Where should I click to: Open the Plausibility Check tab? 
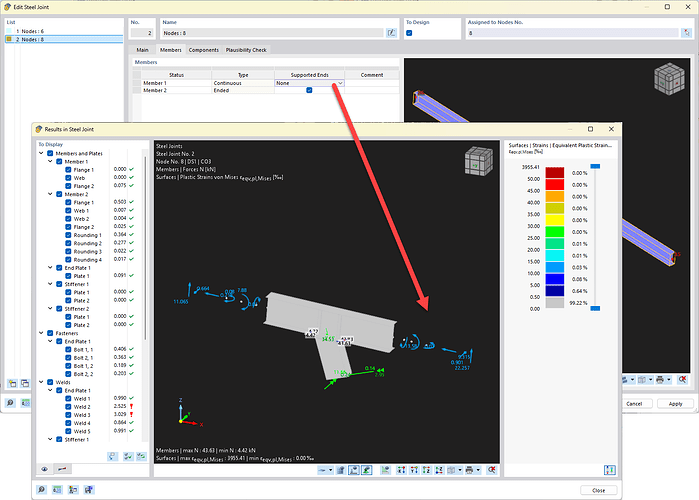pyautogui.click(x=246, y=49)
